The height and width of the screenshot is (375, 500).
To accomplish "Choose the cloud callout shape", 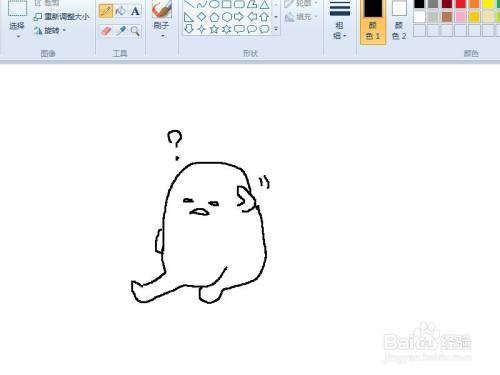I will [x=264, y=29].
